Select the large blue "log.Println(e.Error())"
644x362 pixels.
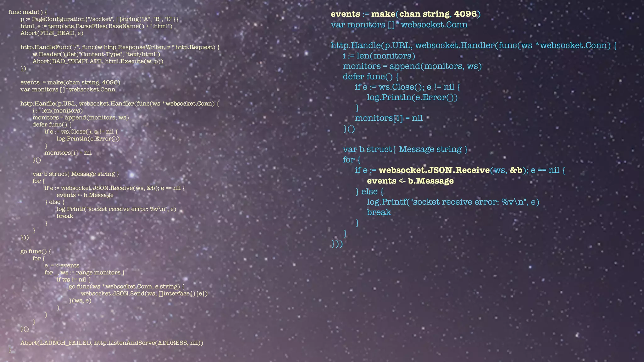click(412, 97)
